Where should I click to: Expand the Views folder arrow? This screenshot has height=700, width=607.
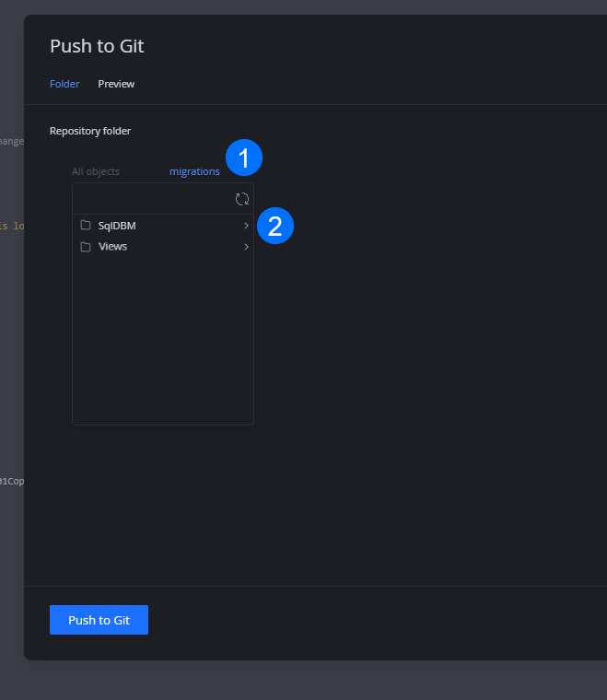(246, 247)
